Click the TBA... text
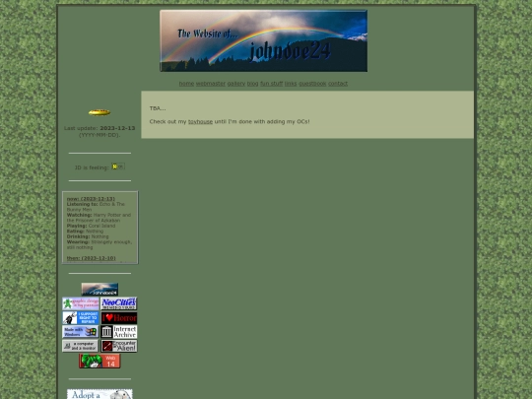 [x=158, y=108]
